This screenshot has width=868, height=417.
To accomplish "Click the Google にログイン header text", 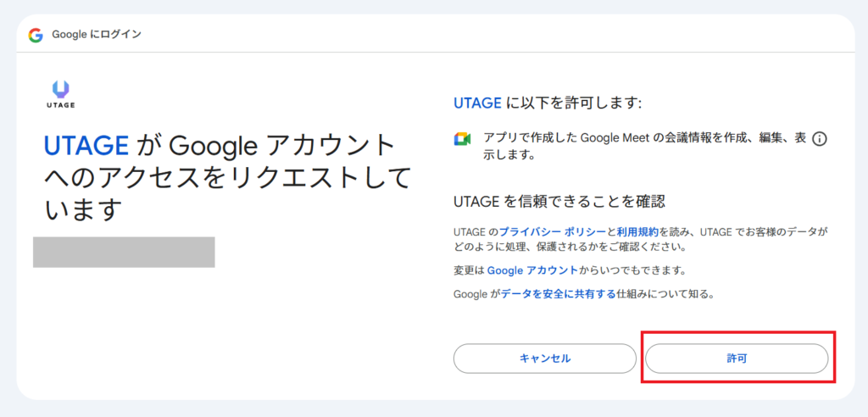I will pyautogui.click(x=97, y=35).
